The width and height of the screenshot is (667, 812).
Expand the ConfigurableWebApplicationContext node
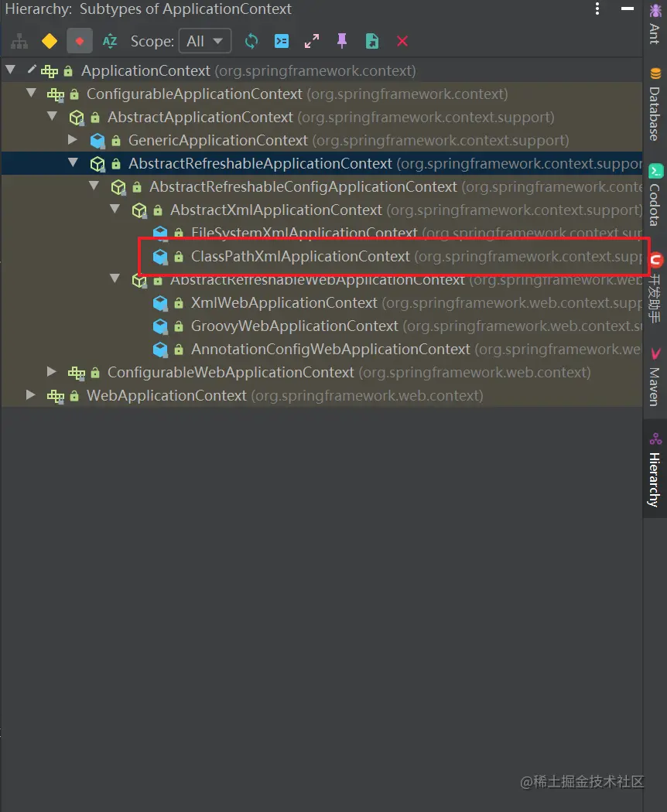click(51, 372)
